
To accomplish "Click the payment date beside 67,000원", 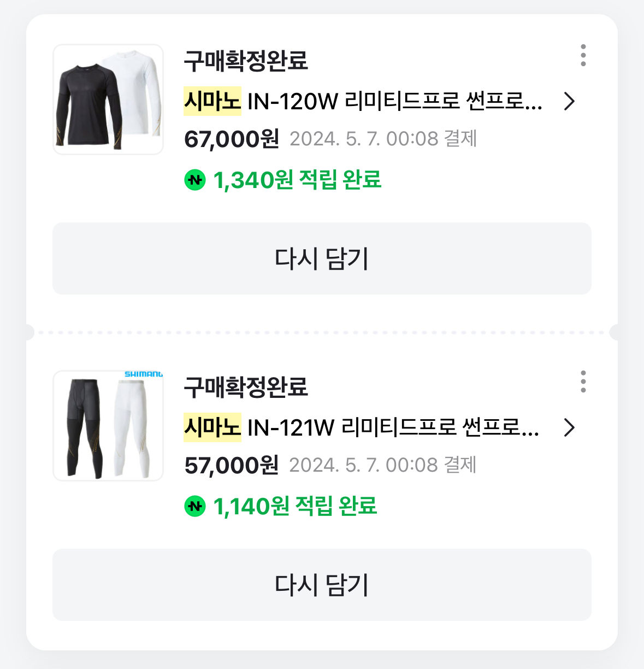I will (x=383, y=139).
